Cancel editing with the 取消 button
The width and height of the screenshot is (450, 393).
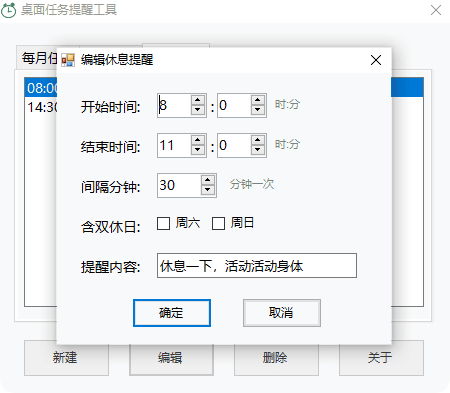pyautogui.click(x=282, y=313)
